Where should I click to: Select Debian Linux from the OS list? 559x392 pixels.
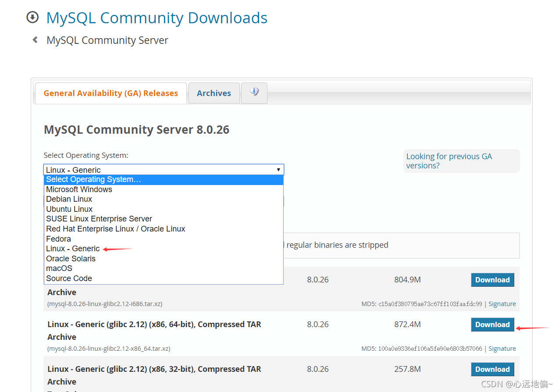164,199
